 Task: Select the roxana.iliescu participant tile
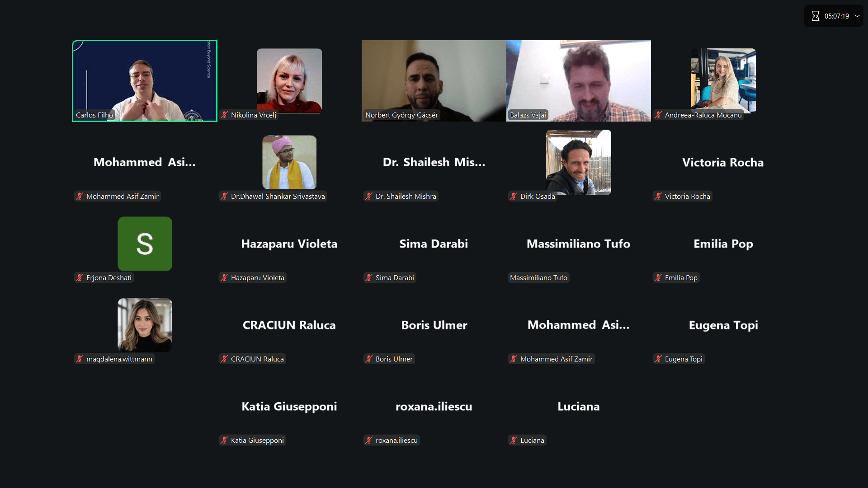[434, 406]
